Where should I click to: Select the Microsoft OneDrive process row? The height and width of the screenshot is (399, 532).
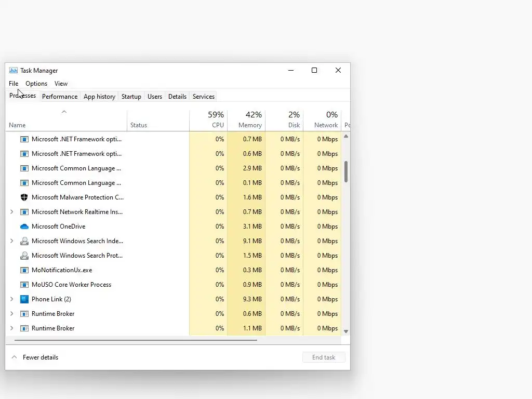coord(173,227)
